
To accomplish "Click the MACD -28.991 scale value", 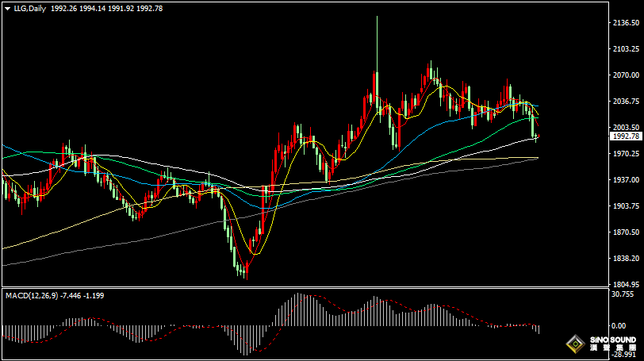I will click(x=623, y=355).
